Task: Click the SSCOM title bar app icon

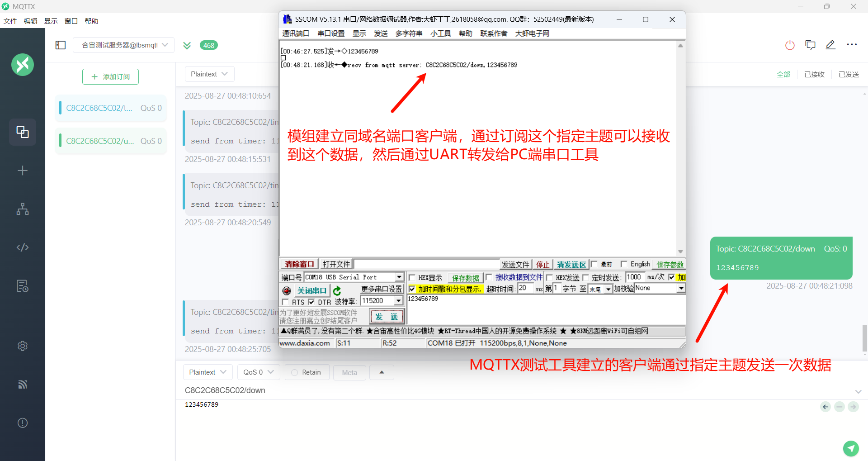Action: click(x=287, y=19)
